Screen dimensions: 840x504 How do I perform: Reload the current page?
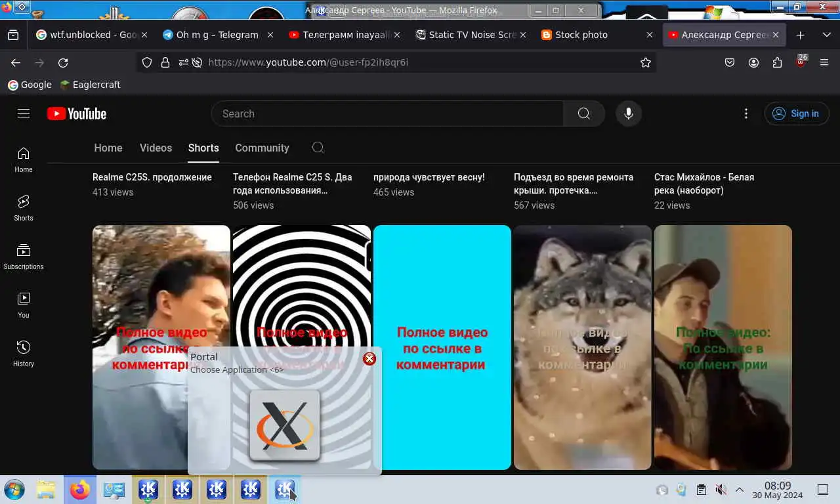coord(63,62)
